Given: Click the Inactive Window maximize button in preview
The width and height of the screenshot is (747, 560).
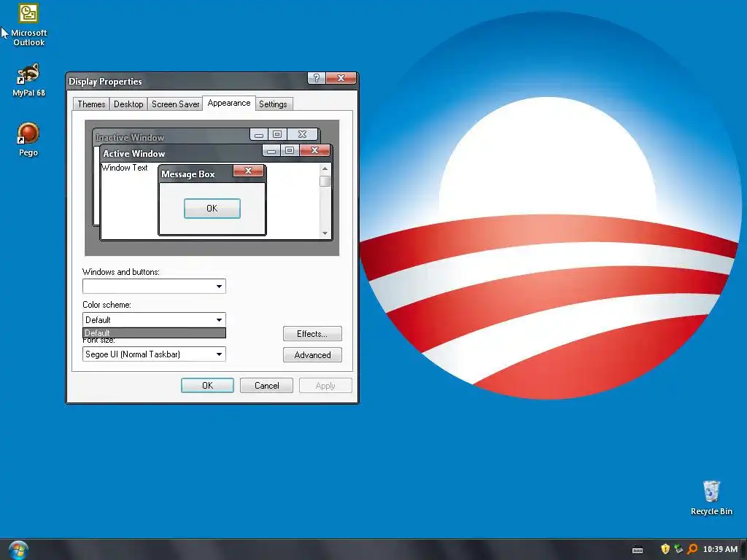Looking at the screenshot, I should pos(277,135).
